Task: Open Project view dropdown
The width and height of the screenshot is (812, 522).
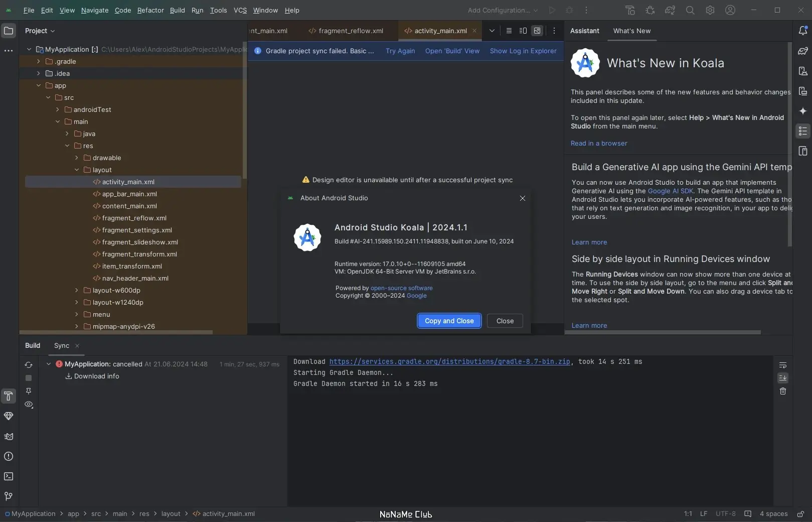Action: (x=40, y=31)
